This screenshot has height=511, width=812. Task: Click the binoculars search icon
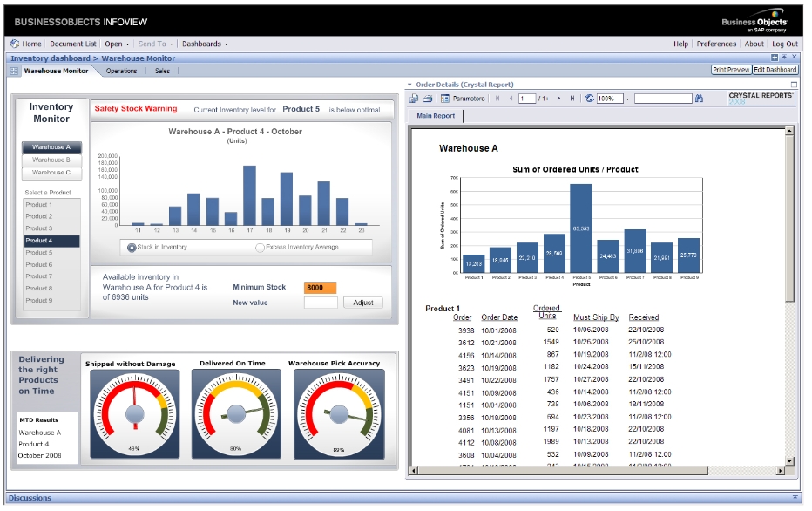[x=699, y=98]
